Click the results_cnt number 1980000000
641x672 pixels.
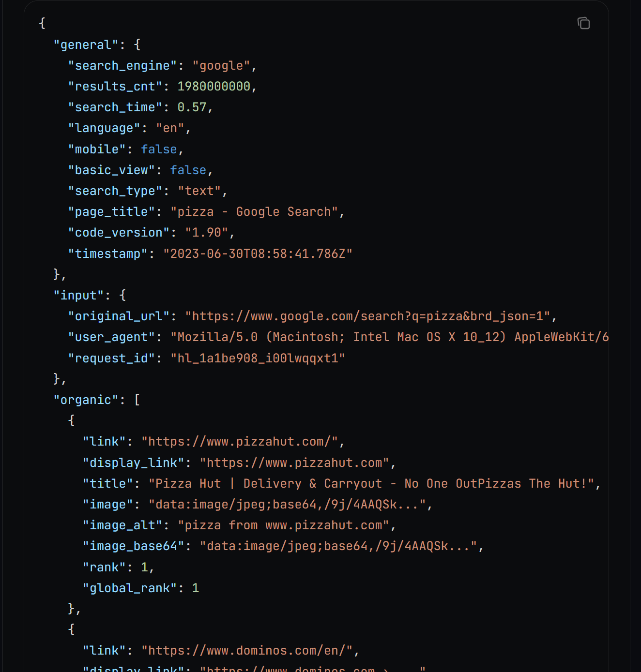(214, 87)
